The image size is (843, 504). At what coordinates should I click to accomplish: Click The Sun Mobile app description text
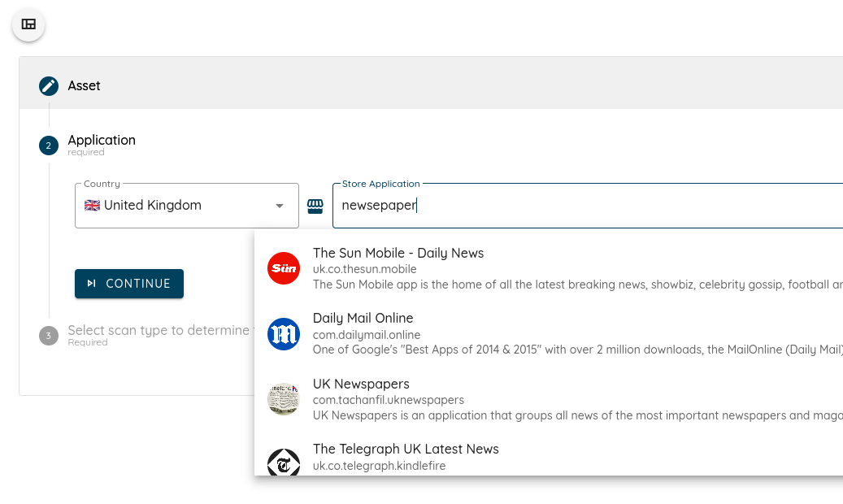point(578,285)
